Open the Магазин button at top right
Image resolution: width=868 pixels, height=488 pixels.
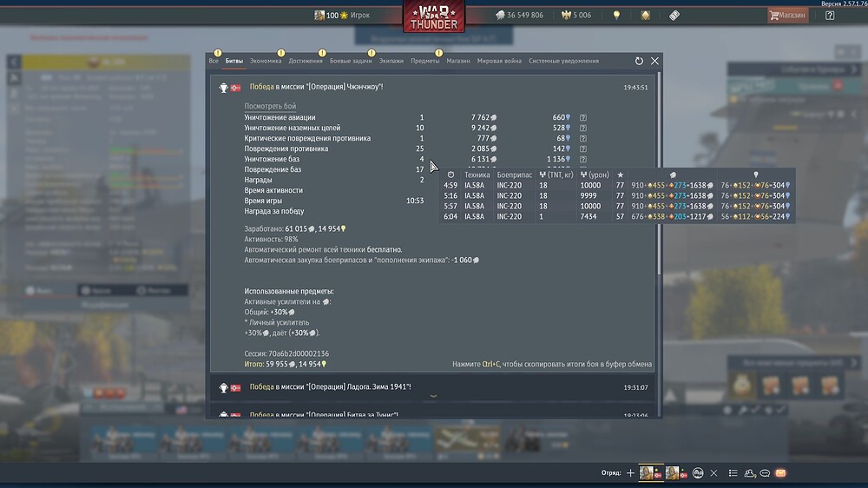tap(788, 16)
